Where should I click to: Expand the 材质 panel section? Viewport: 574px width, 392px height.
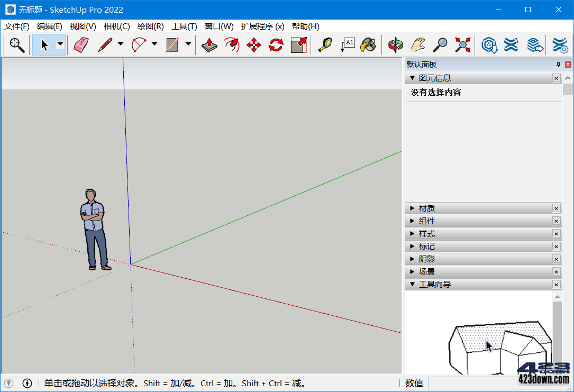412,208
